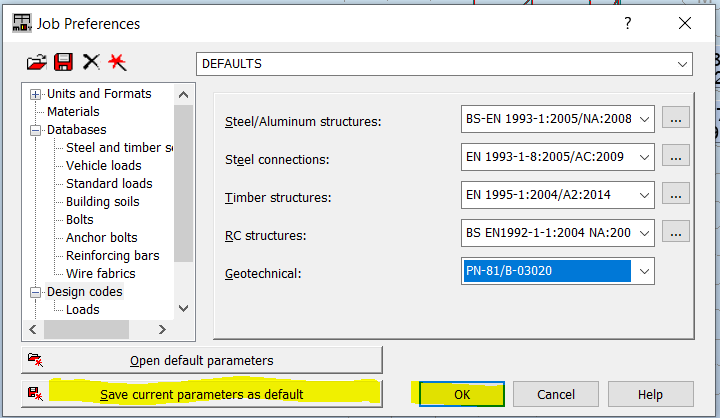Click Open default parameters button
Viewport: 720px width, 418px height.
click(x=202, y=361)
